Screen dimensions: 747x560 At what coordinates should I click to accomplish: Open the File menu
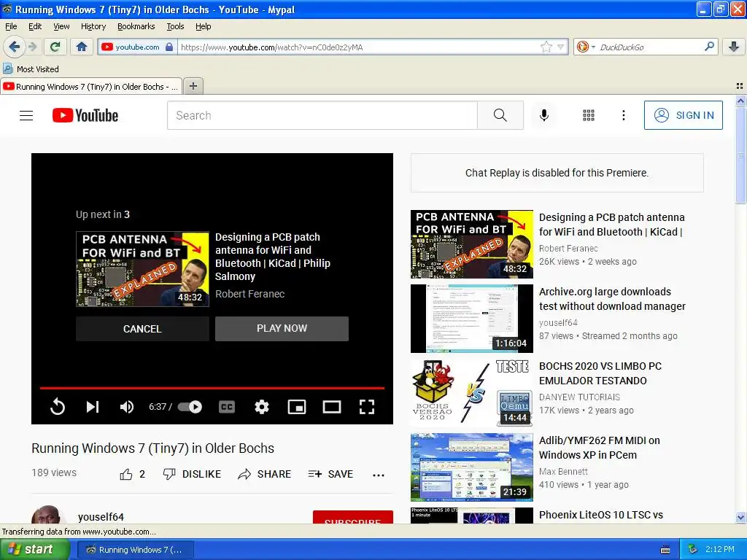(x=11, y=26)
